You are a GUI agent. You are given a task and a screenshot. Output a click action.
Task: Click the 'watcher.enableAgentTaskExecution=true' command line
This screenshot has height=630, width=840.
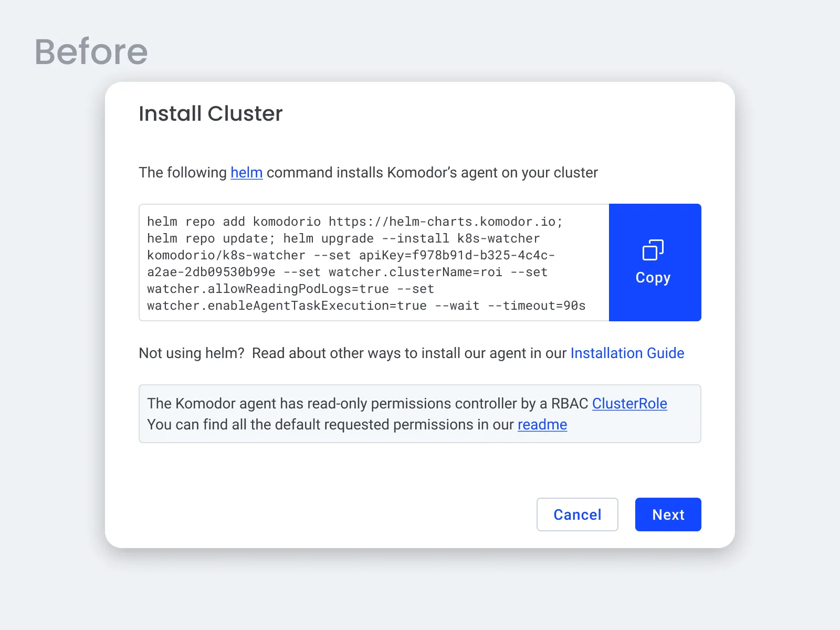point(366,306)
